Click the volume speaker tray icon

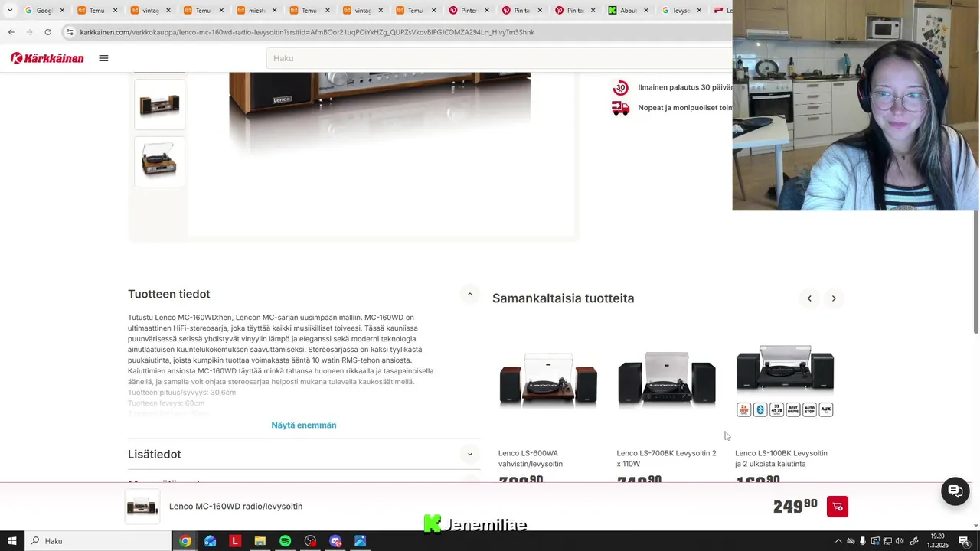click(x=900, y=541)
